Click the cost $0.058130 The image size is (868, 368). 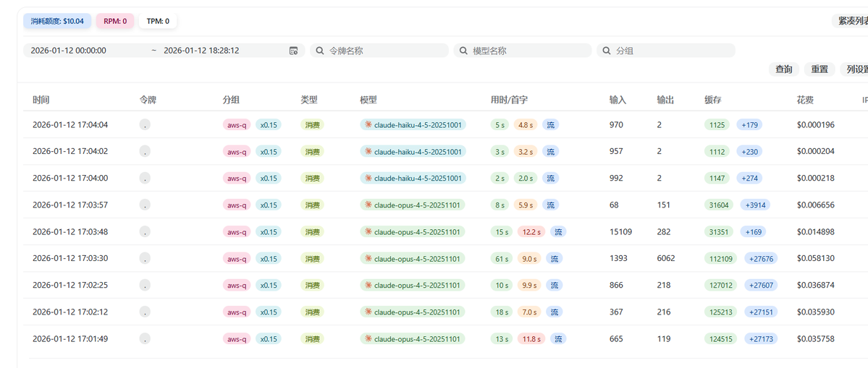click(x=815, y=259)
